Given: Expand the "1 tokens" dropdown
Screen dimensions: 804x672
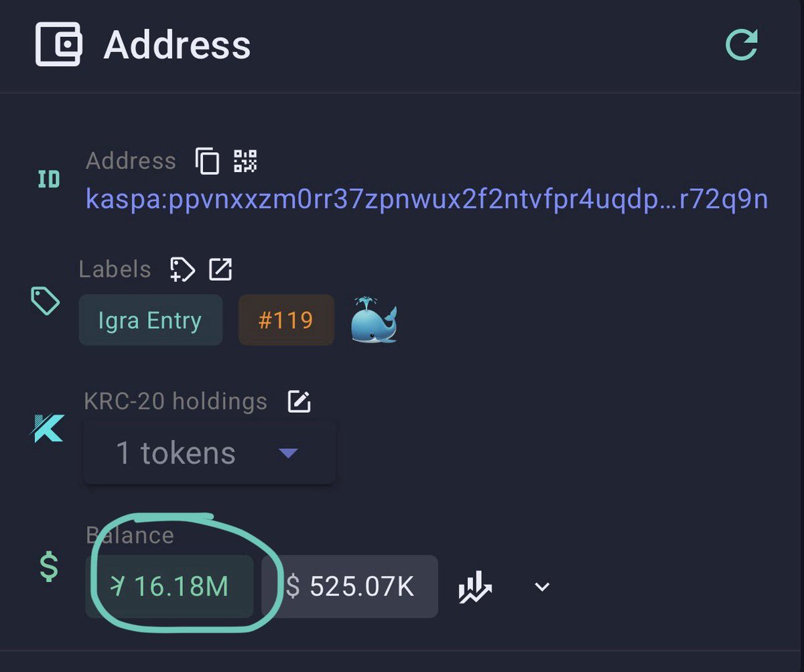Looking at the screenshot, I should coord(209,454).
